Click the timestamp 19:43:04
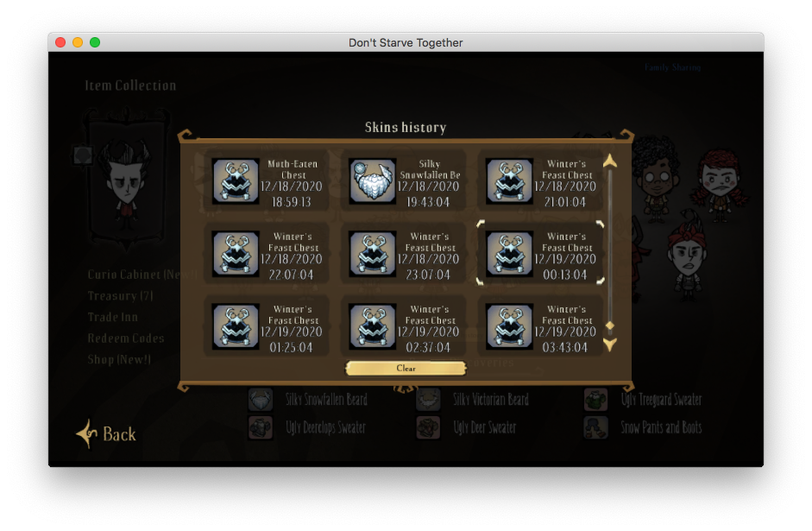The height and width of the screenshot is (531, 812). (x=428, y=202)
